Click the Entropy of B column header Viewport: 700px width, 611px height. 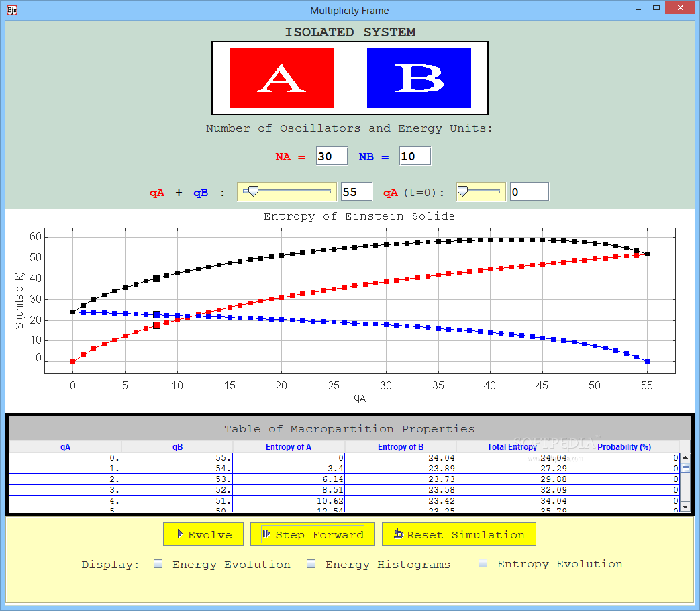tap(401, 446)
